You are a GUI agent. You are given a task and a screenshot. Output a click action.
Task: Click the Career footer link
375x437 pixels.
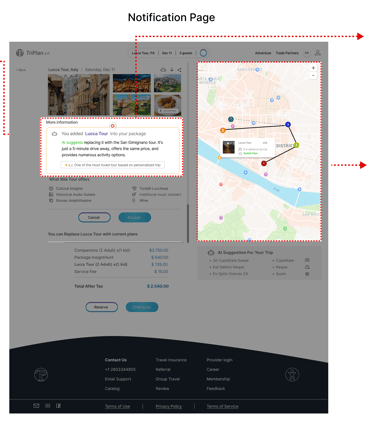click(x=213, y=369)
